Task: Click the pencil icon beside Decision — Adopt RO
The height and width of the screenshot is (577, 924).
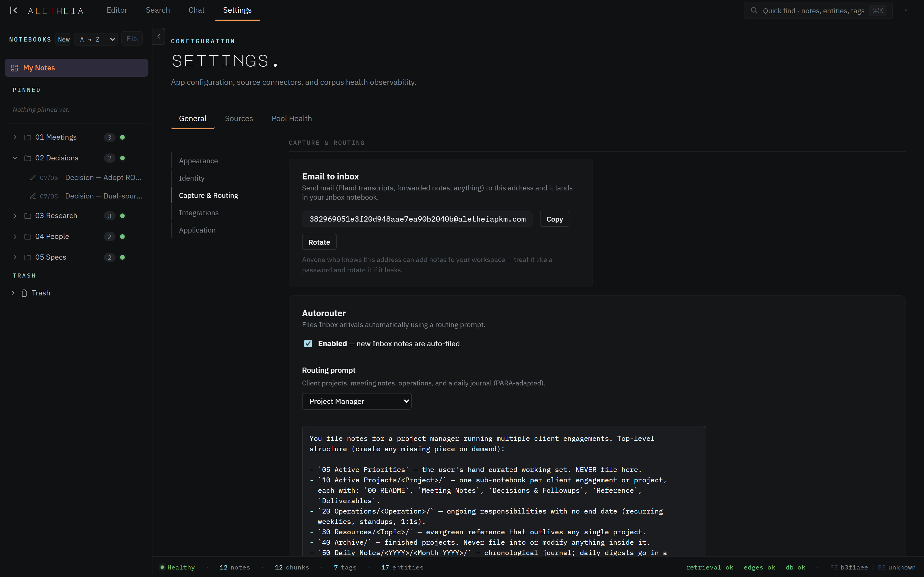Action: tap(33, 178)
